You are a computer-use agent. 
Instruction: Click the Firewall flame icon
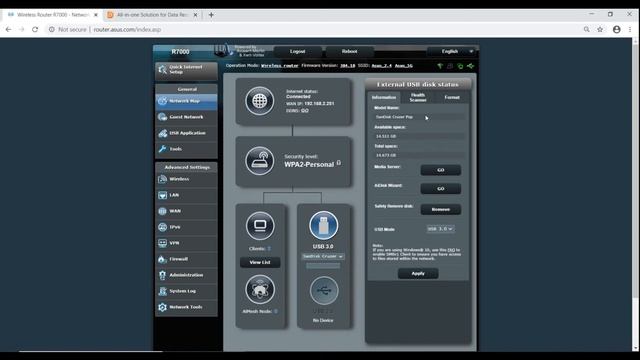pos(162,259)
